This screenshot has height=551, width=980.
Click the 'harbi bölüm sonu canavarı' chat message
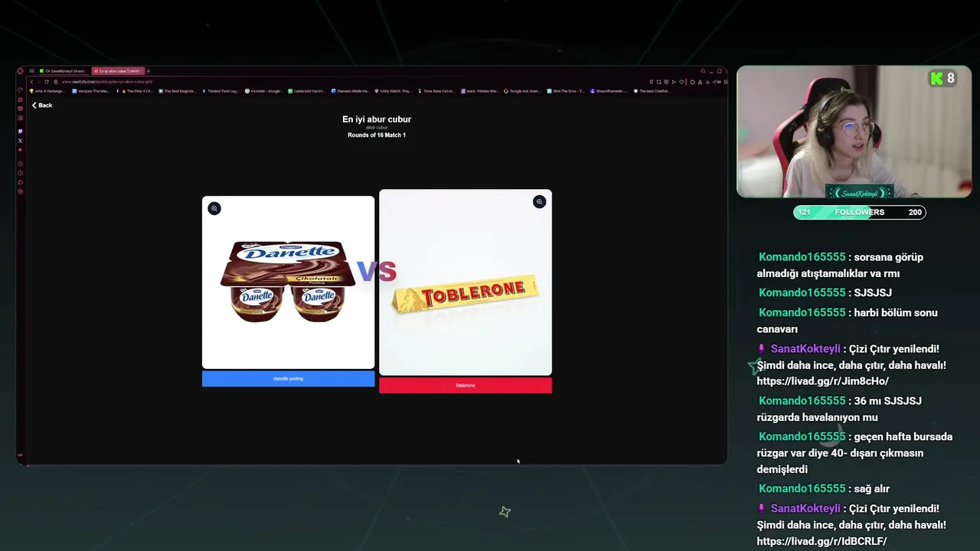(847, 321)
